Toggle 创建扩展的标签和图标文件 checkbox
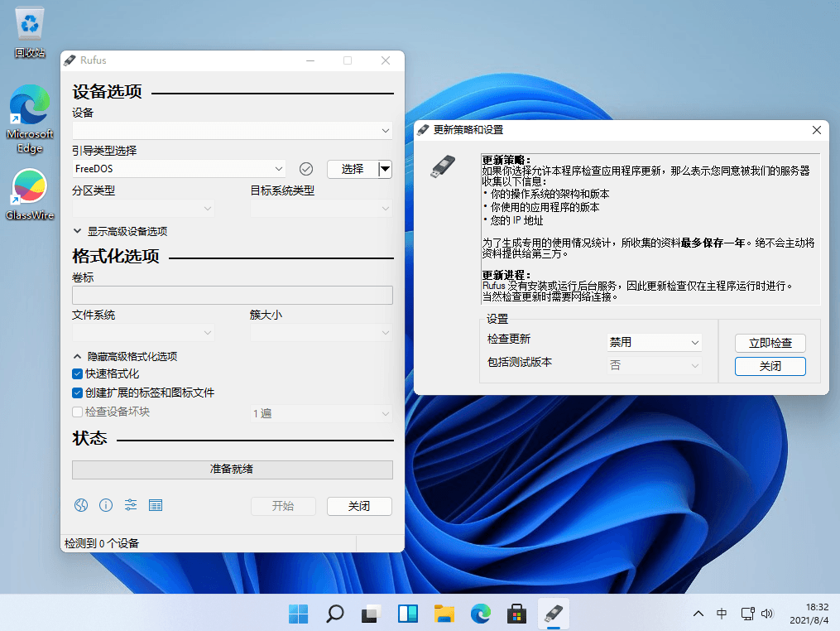This screenshot has height=631, width=840. (x=77, y=393)
